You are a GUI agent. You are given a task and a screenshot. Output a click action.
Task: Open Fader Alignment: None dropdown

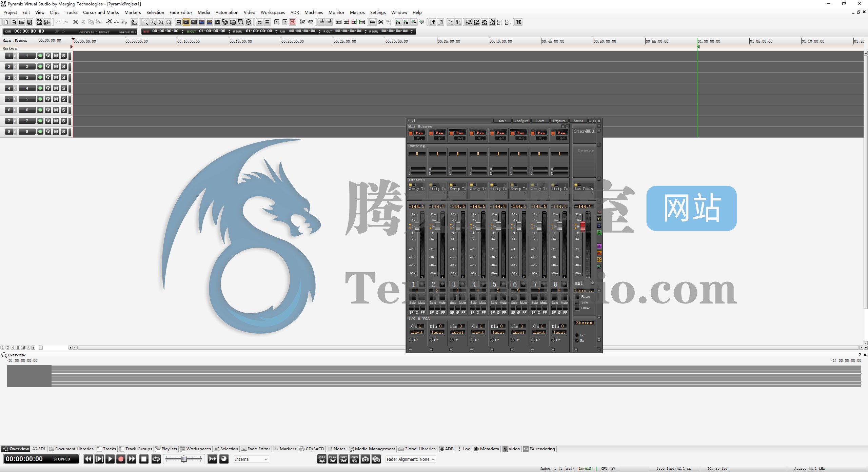[411, 459]
